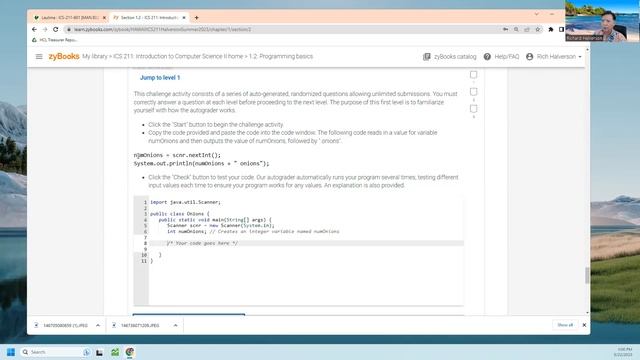This screenshot has width=640, height=360.
Task: Click code editor line 8 placeholder comment
Action: pos(202,243)
